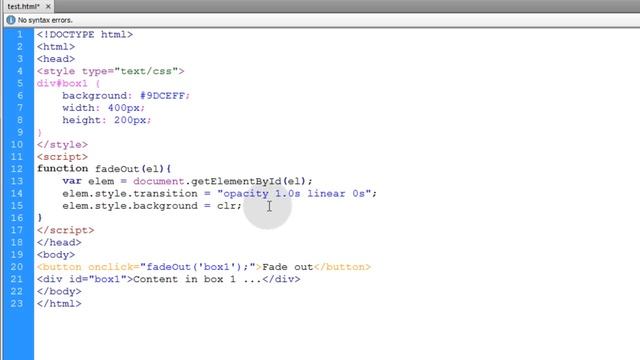Click the 'background: #9DCEFF;' declaration
Screen dimensions: 640x360
(126, 96)
